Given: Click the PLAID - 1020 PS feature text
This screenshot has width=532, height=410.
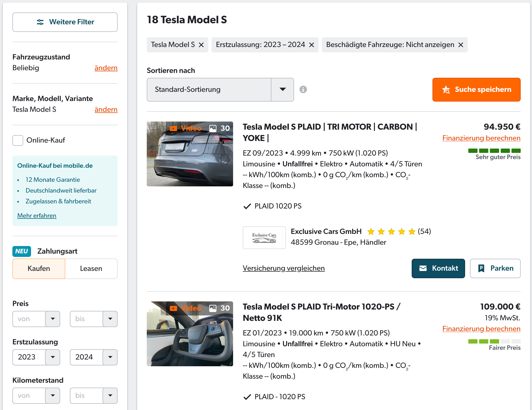Looking at the screenshot, I should pyautogui.click(x=280, y=397).
